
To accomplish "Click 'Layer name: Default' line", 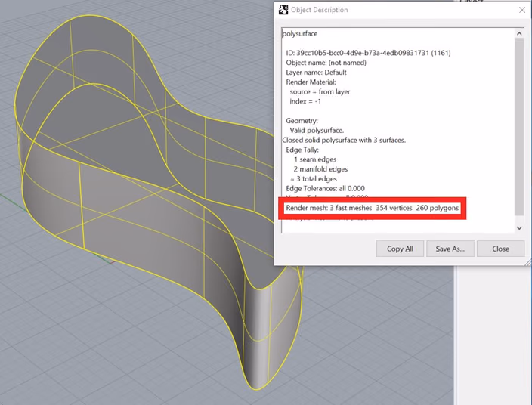I will [x=316, y=73].
